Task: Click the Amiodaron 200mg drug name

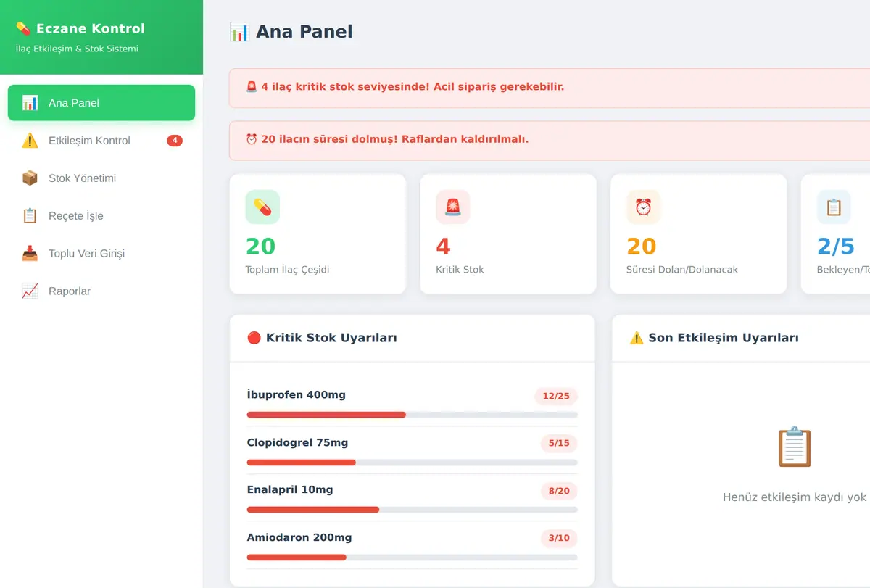Action: coord(299,537)
